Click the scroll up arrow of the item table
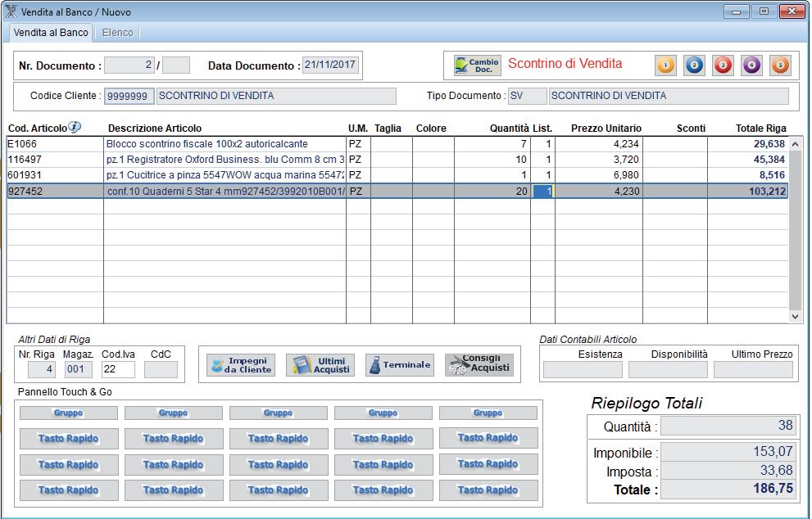812x519 pixels. tap(795, 143)
